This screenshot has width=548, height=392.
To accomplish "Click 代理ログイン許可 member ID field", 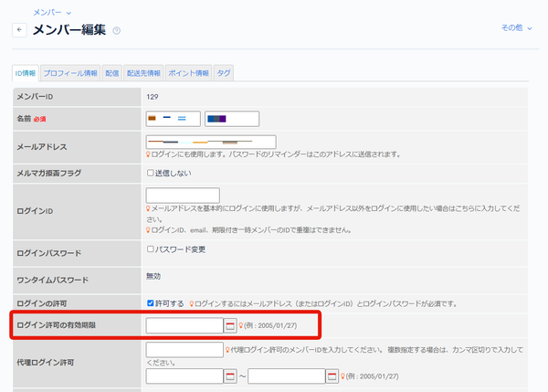I will point(184,350).
